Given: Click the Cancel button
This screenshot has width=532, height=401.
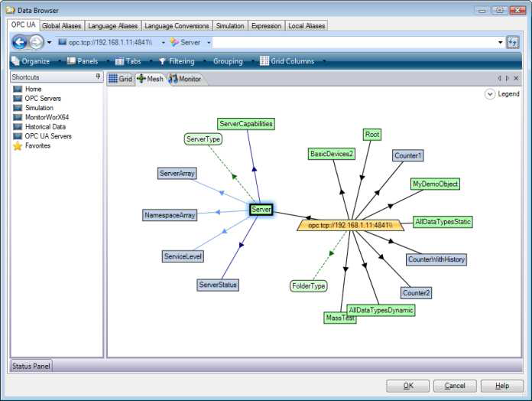Looking at the screenshot, I should [455, 386].
